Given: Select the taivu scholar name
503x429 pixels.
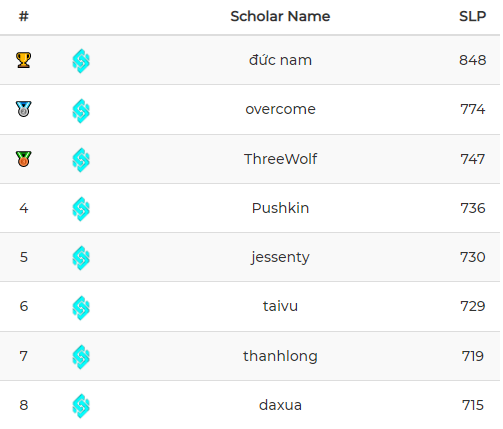Looking at the screenshot, I should [280, 306].
